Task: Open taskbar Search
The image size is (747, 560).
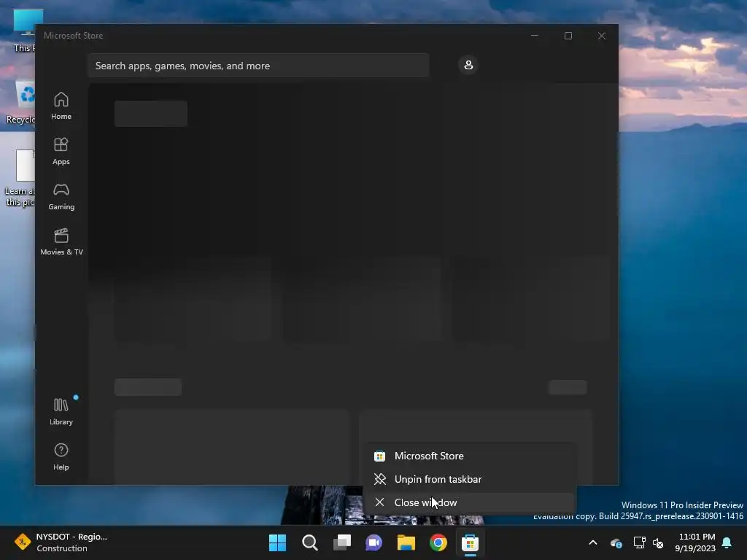Action: point(309,542)
